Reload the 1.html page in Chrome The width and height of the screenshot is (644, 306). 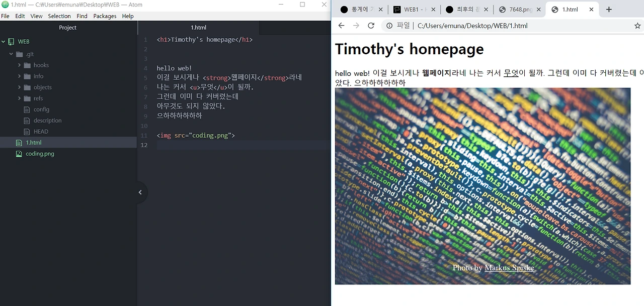371,26
